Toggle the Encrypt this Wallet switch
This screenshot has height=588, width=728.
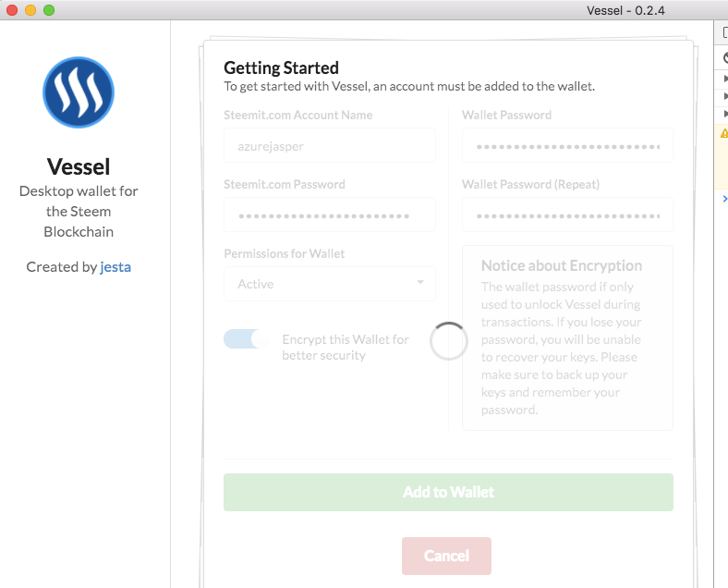(247, 339)
